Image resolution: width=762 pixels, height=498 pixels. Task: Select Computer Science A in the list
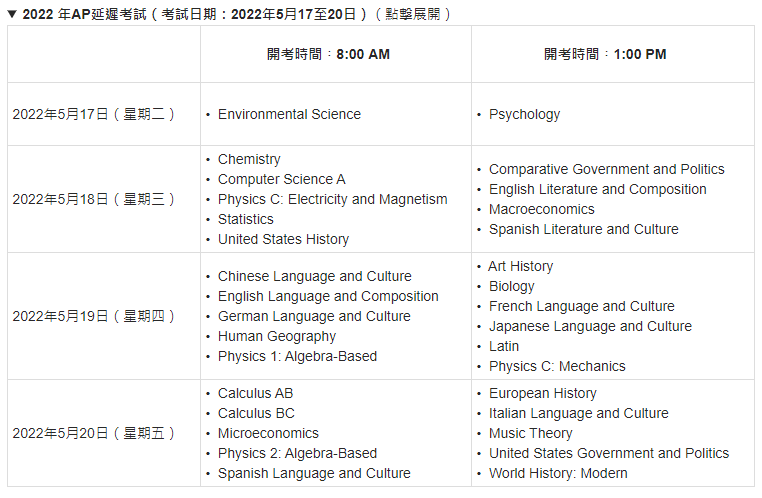(281, 179)
